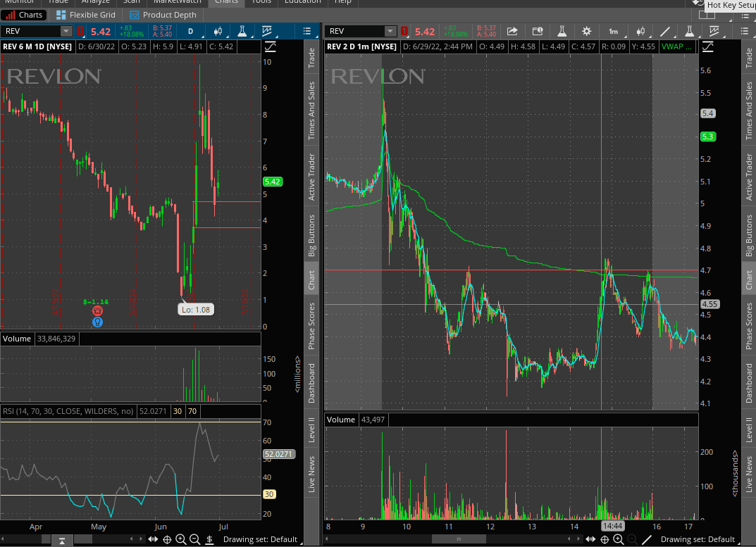Viewport: 756px width, 547px height.
Task: Select the right chart trendline drawing tool
Action: [x=665, y=31]
